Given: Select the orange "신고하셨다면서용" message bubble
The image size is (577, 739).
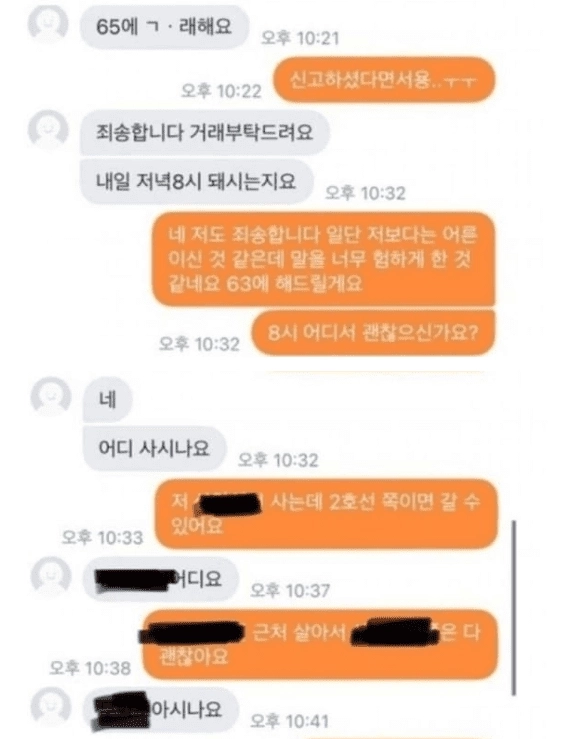Looking at the screenshot, I should pos(384,80).
